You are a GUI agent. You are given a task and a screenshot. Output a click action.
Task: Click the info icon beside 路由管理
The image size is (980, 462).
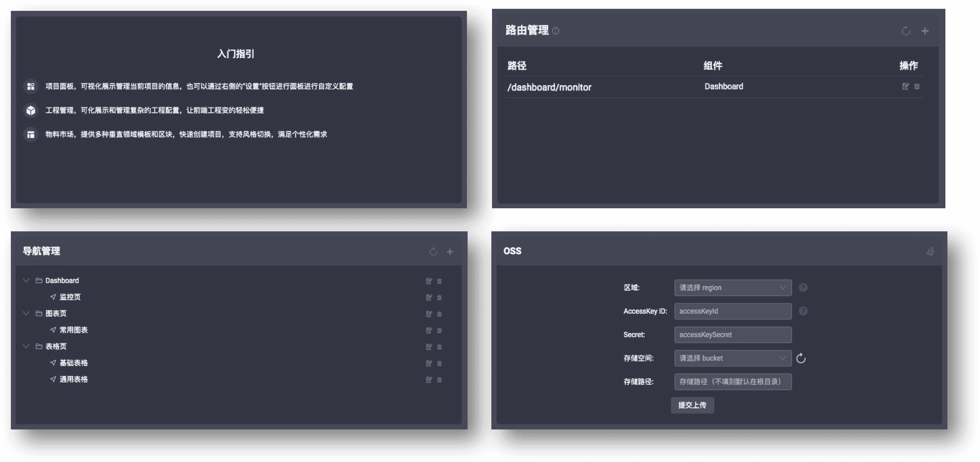[556, 31]
